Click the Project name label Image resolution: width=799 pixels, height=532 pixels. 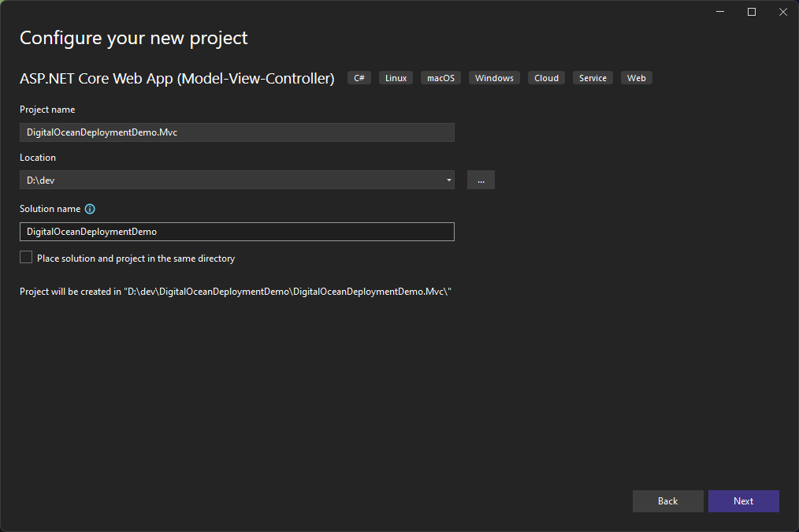pyautogui.click(x=47, y=110)
